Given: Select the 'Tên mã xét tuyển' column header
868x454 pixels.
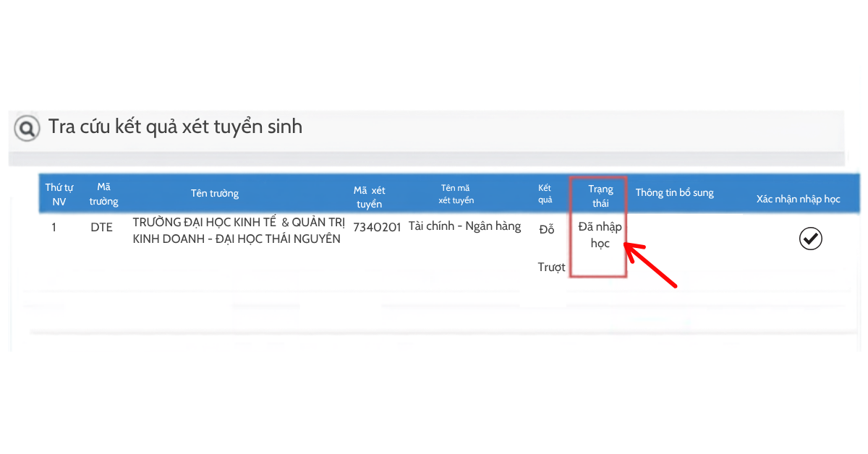Looking at the screenshot, I should click(456, 194).
